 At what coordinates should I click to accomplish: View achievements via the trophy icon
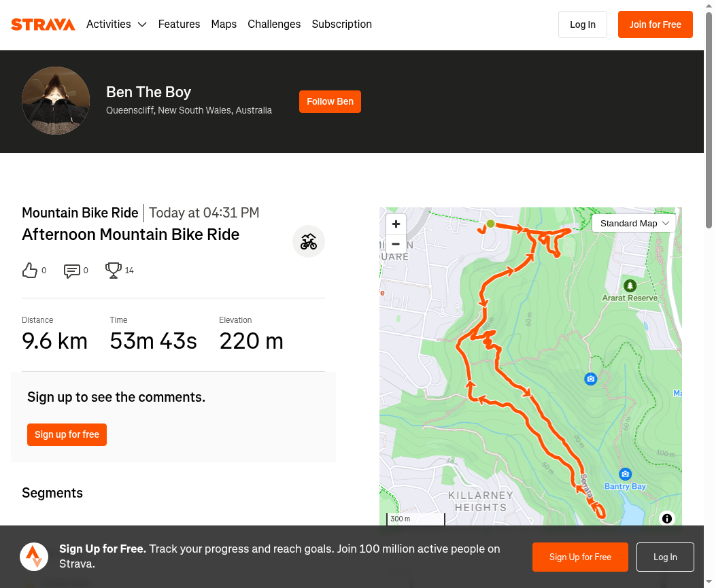(114, 271)
